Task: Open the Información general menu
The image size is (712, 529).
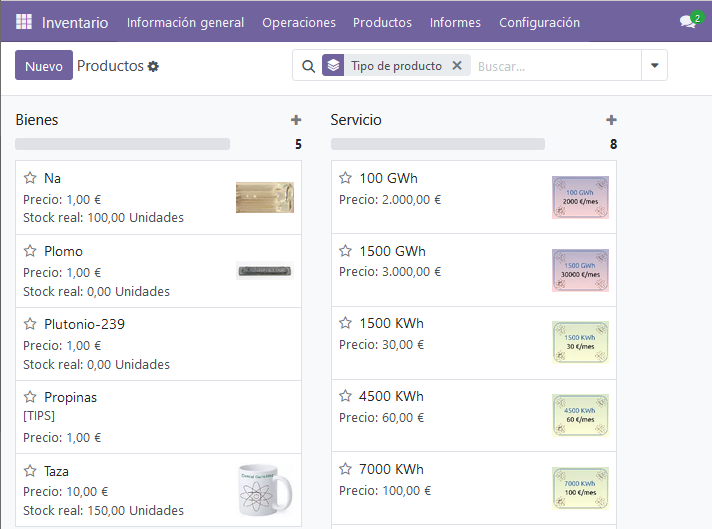Action: pos(185,22)
